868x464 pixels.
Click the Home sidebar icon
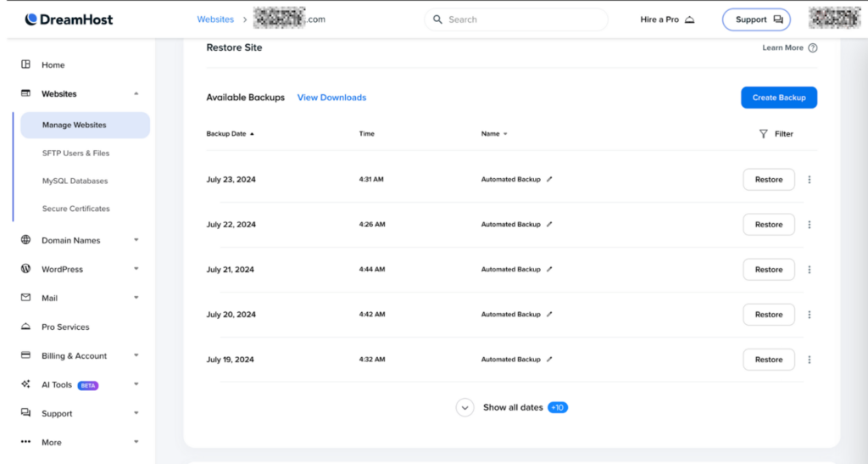coord(26,64)
